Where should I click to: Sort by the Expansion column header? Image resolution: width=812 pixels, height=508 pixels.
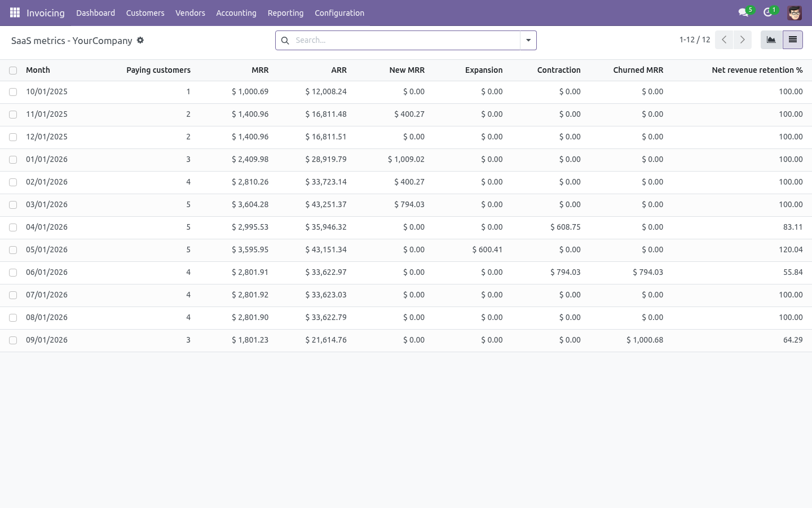click(x=484, y=70)
